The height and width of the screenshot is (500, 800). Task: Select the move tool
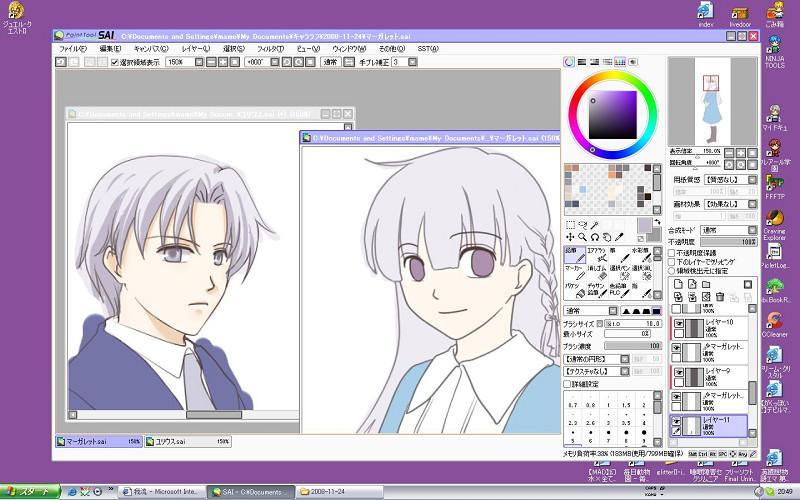[x=570, y=237]
